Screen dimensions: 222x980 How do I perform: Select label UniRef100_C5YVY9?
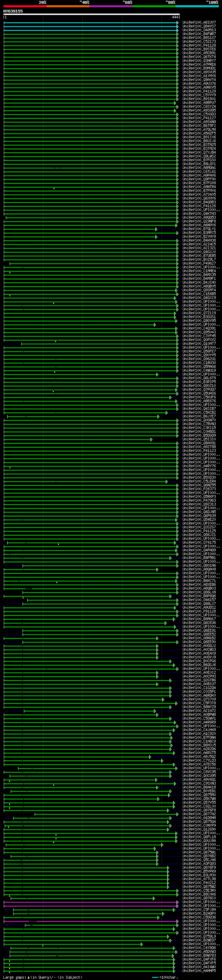tap(199, 95)
